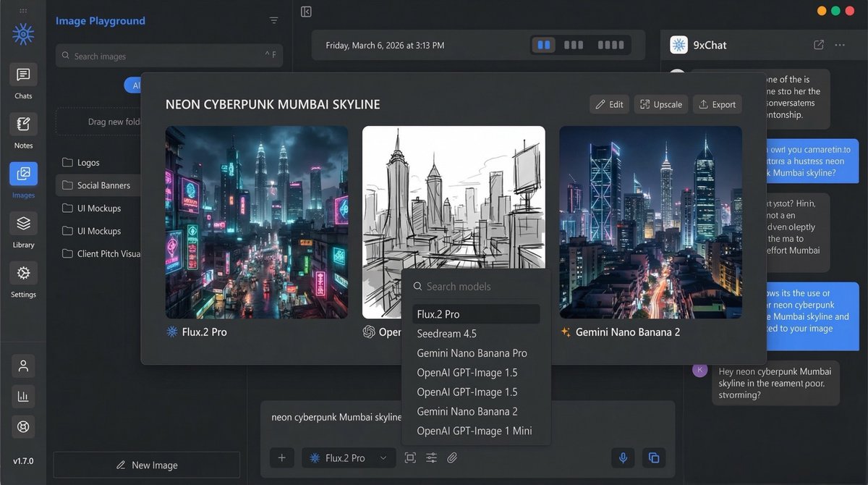Open the usage statistics bar-chart icon
The image size is (868, 485).
point(23,396)
